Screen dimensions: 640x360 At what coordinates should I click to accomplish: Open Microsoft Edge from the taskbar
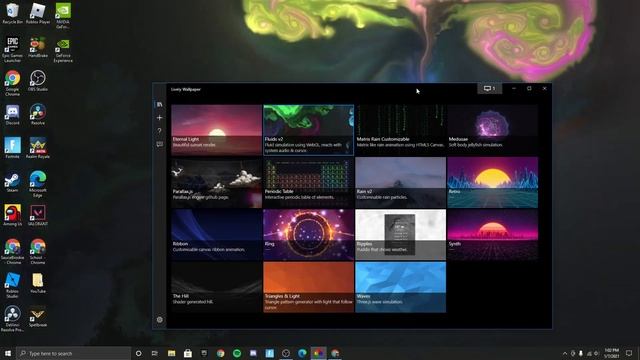click(302, 353)
